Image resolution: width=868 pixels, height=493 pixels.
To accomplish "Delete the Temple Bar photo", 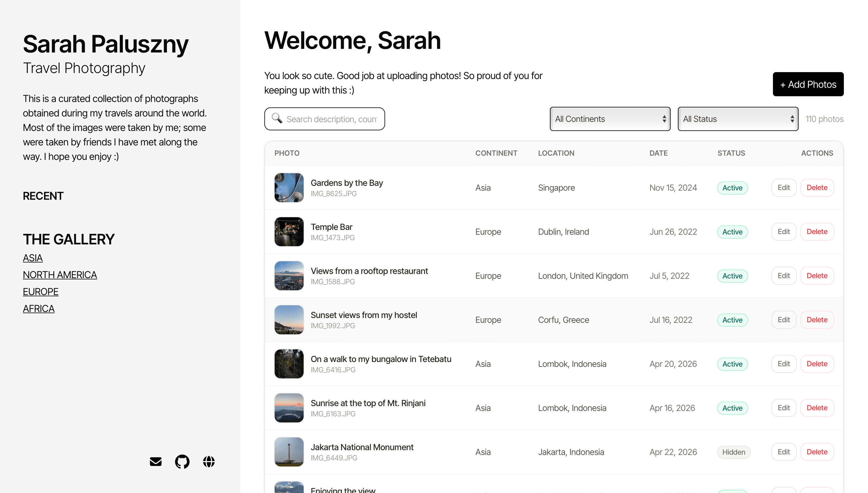I will [x=817, y=232].
